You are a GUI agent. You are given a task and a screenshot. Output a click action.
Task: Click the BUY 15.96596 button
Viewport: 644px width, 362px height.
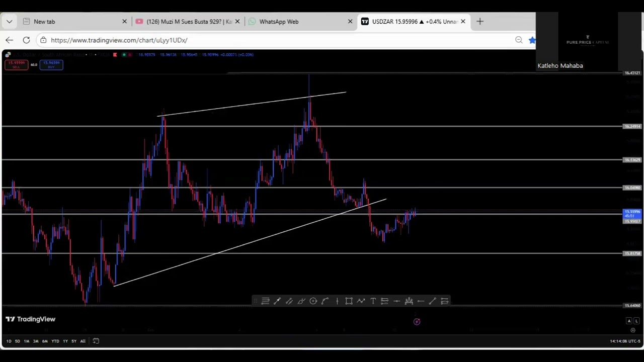51,65
